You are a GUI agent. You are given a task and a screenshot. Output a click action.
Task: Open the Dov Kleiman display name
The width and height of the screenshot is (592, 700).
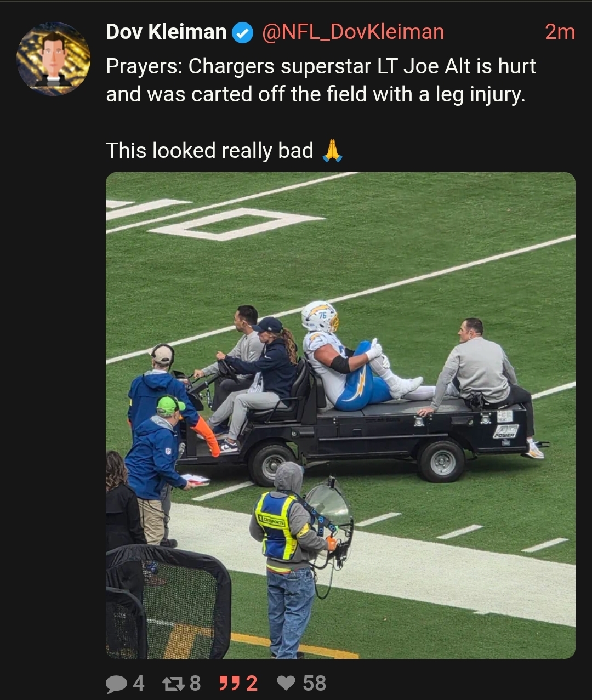point(166,32)
